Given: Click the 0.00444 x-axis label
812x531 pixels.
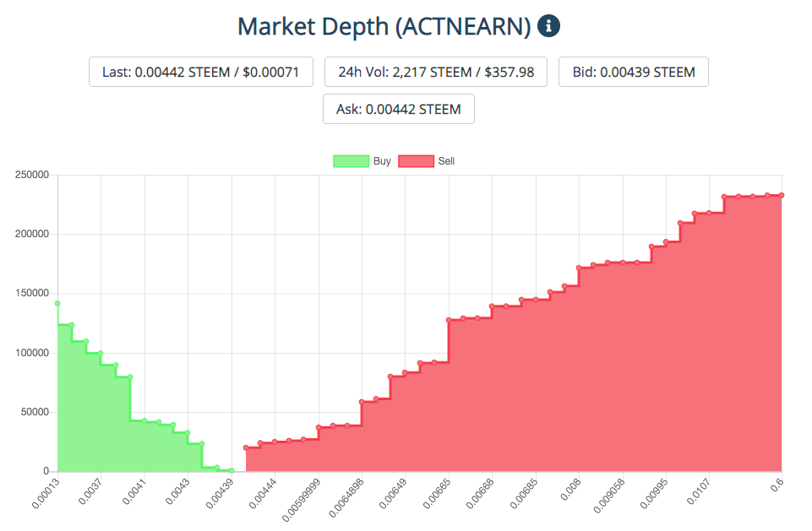Looking at the screenshot, I should click(x=263, y=493).
